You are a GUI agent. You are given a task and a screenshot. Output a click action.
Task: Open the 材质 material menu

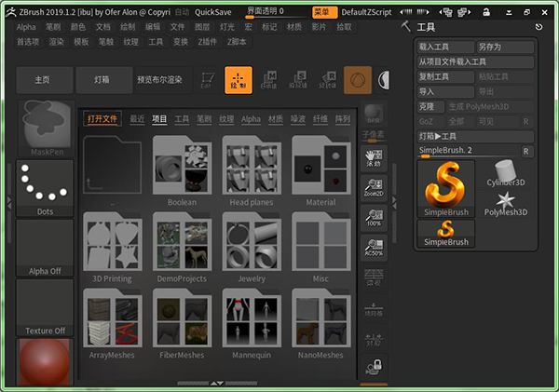click(294, 27)
